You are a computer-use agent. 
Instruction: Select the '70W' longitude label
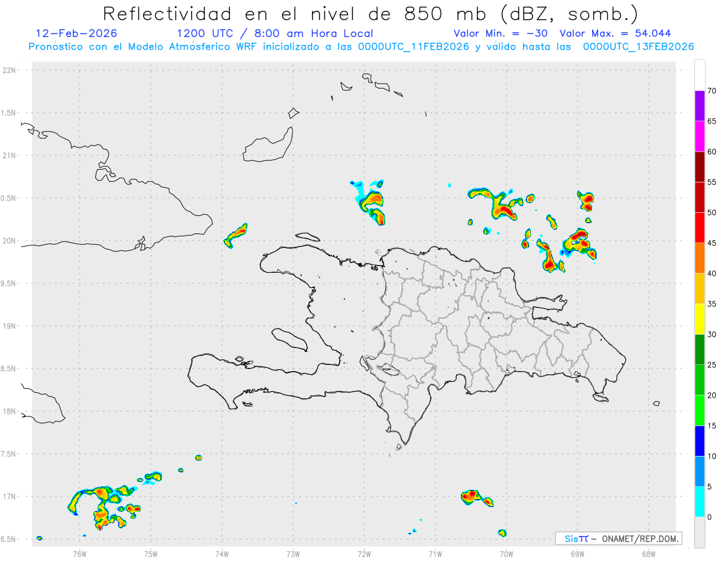(x=506, y=554)
